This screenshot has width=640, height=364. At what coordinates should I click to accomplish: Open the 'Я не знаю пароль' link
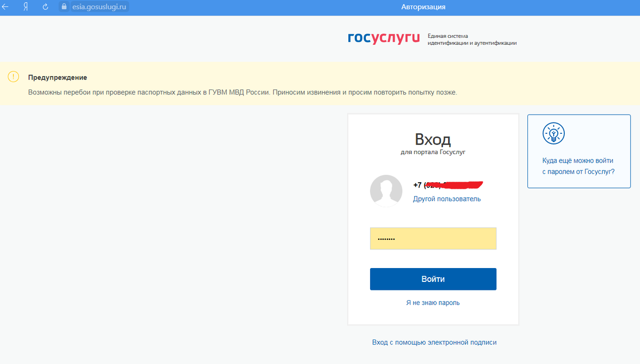coord(433,302)
